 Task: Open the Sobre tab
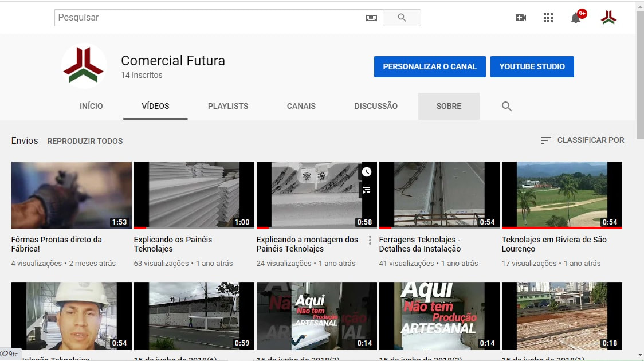tap(449, 106)
